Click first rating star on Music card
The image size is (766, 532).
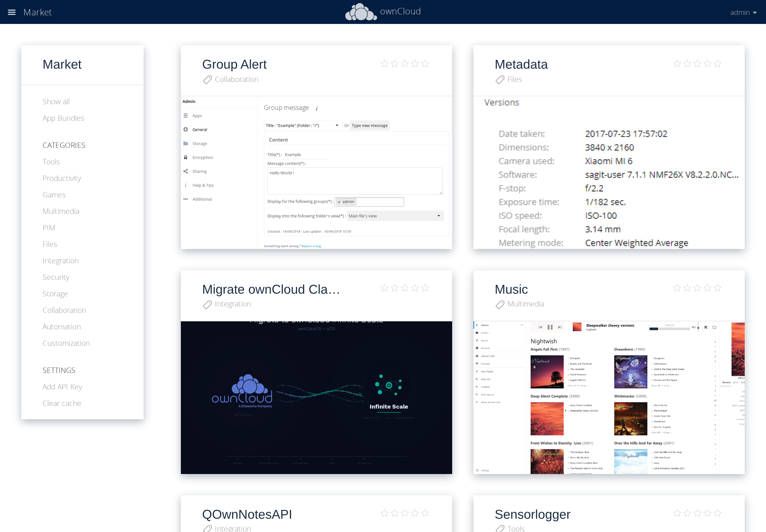coord(677,288)
